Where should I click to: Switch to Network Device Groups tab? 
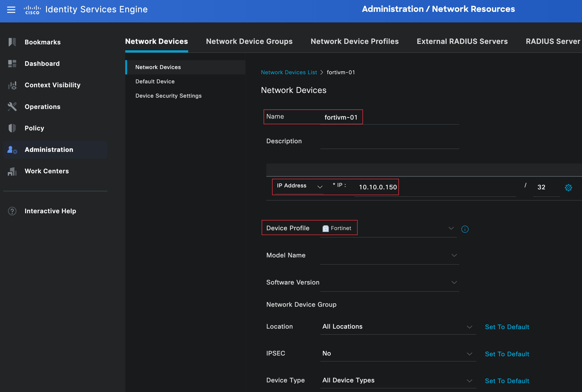249,41
